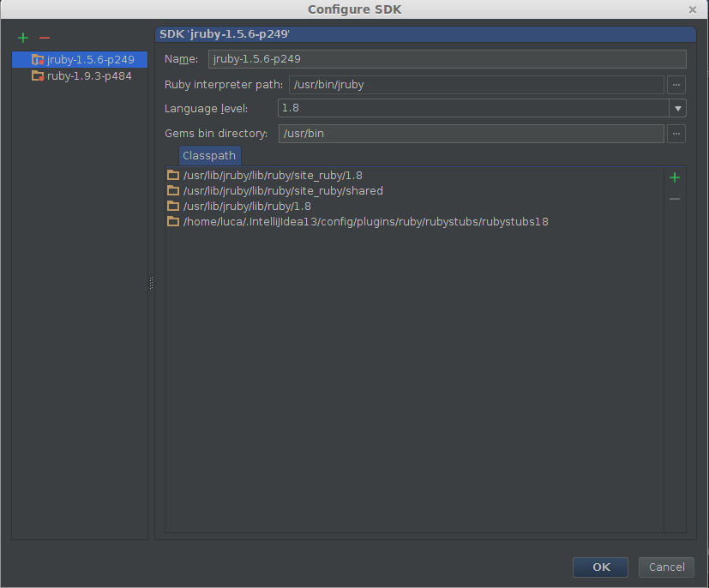
Task: Remove selected SDK with red minus
Action: [x=45, y=38]
